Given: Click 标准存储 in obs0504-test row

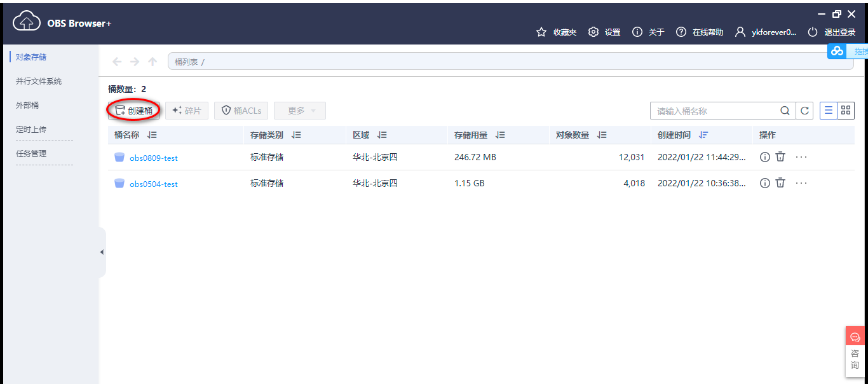Looking at the screenshot, I should click(x=267, y=183).
